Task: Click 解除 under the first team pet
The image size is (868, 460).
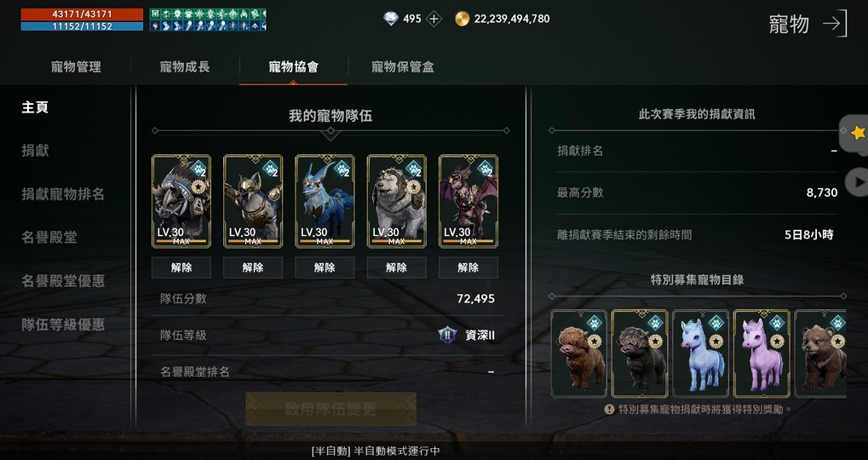Action: coord(181,267)
